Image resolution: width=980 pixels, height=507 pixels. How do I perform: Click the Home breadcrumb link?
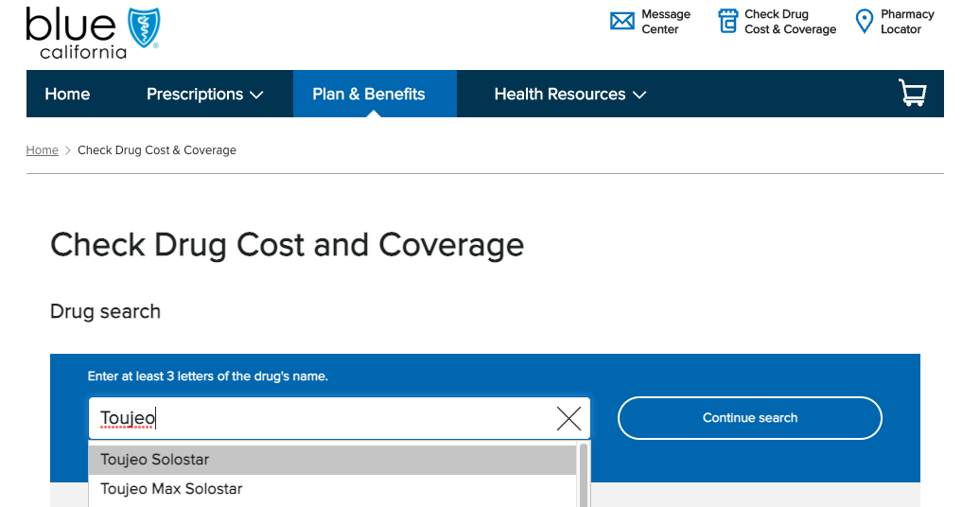42,150
